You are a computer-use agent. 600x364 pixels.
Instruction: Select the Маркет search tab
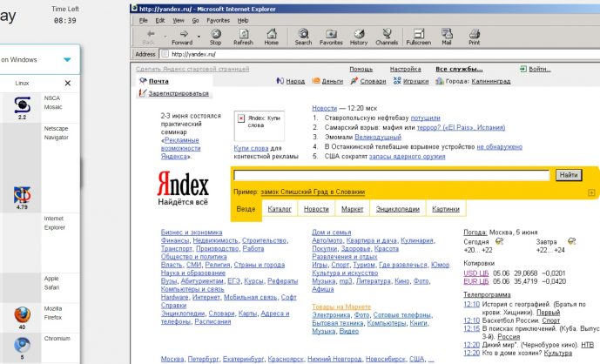pyautogui.click(x=353, y=209)
